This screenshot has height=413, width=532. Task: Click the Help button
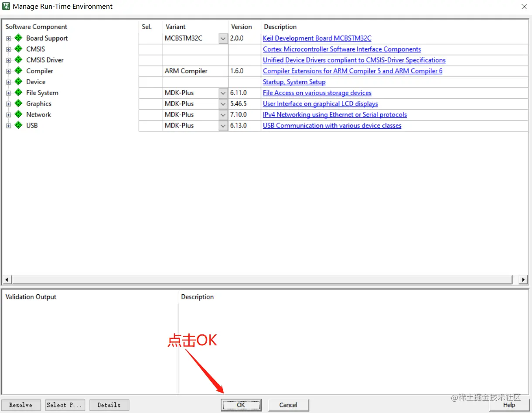point(509,405)
